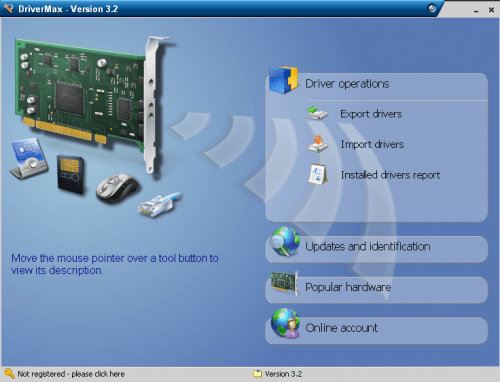Click the Installed drivers report document icon
This screenshot has width=500, height=382.
[318, 174]
